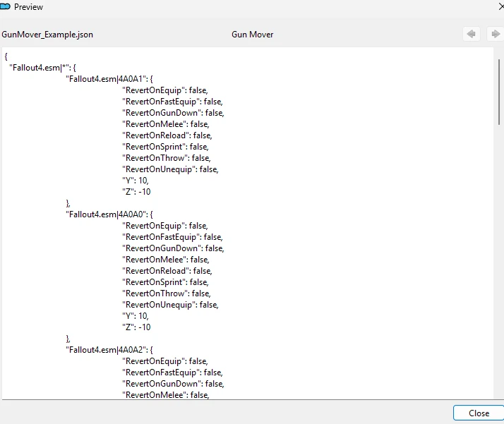Click "RevertOnSprint" under 4A0A1

[165, 147]
